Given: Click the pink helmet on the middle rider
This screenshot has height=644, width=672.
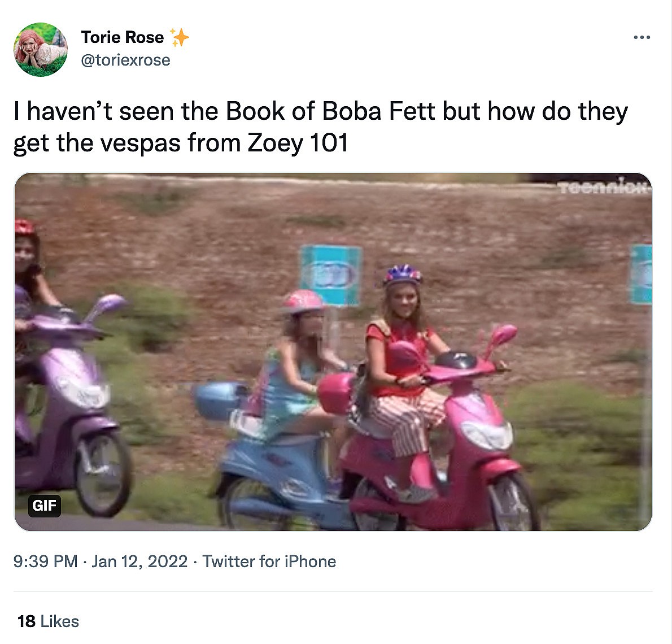Looking at the screenshot, I should click(303, 301).
